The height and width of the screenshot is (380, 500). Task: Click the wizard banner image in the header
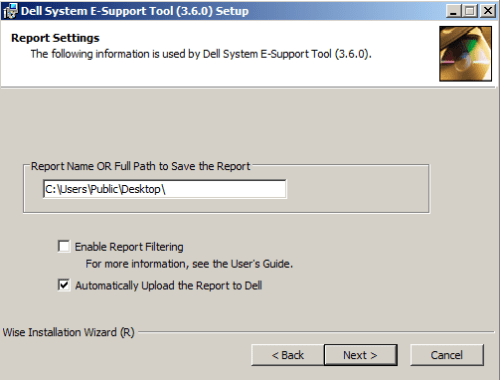point(465,54)
